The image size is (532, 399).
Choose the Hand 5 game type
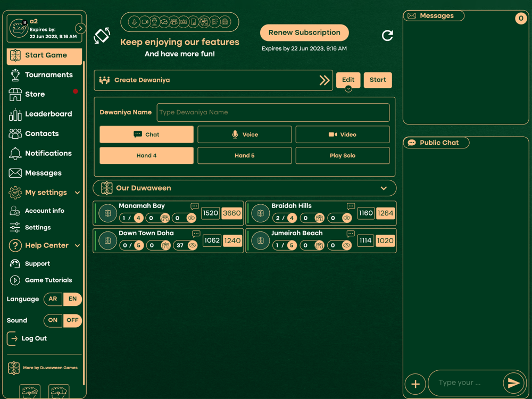click(244, 156)
